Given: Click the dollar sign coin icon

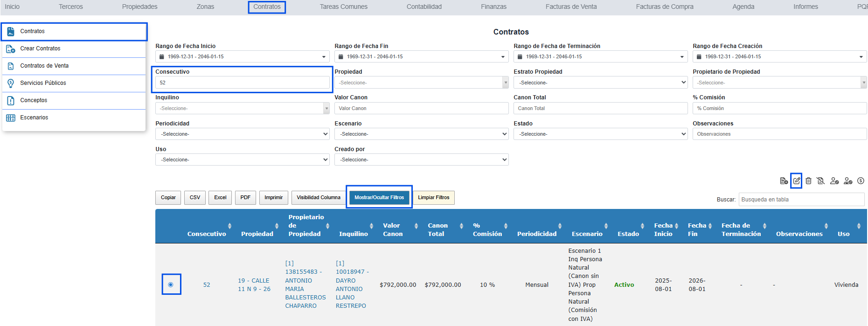Looking at the screenshot, I should point(861,181).
